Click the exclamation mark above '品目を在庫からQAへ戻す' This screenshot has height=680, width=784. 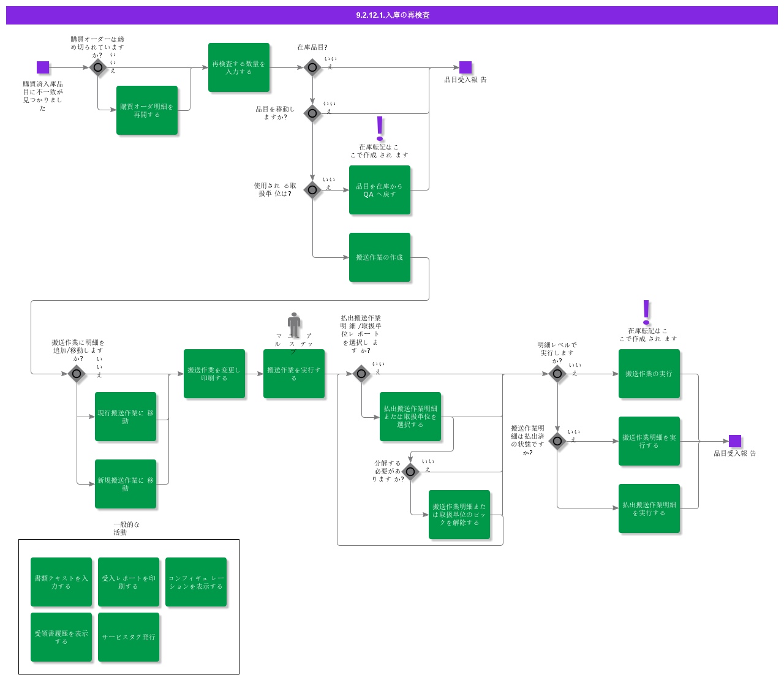(x=380, y=129)
